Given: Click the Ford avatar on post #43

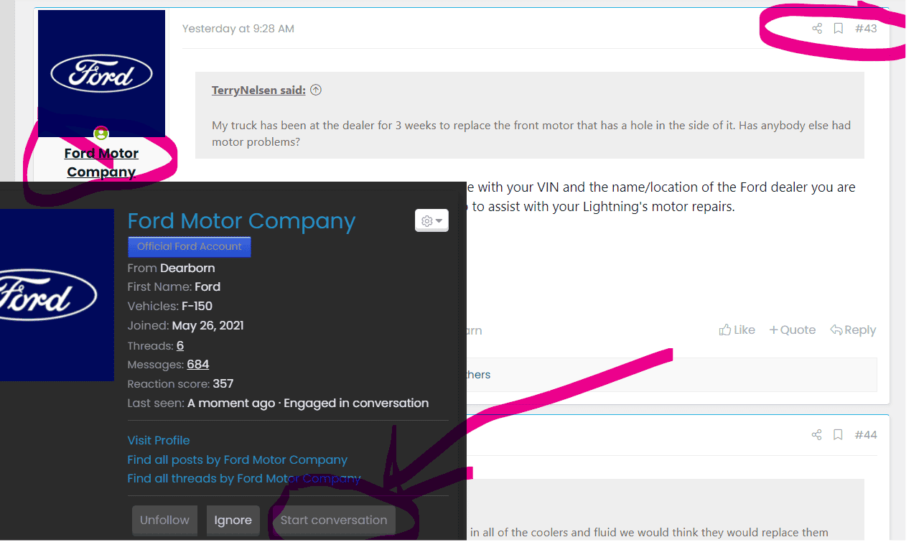Looking at the screenshot, I should (x=101, y=74).
